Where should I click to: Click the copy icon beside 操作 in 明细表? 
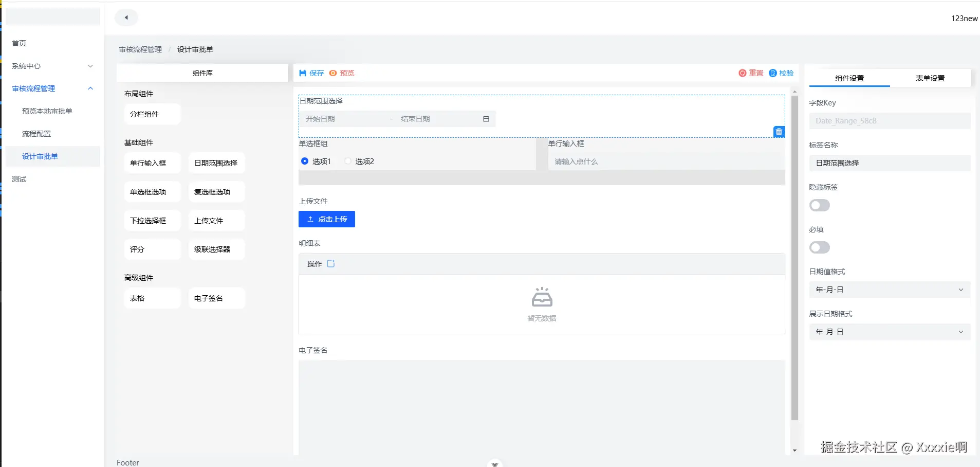point(331,263)
